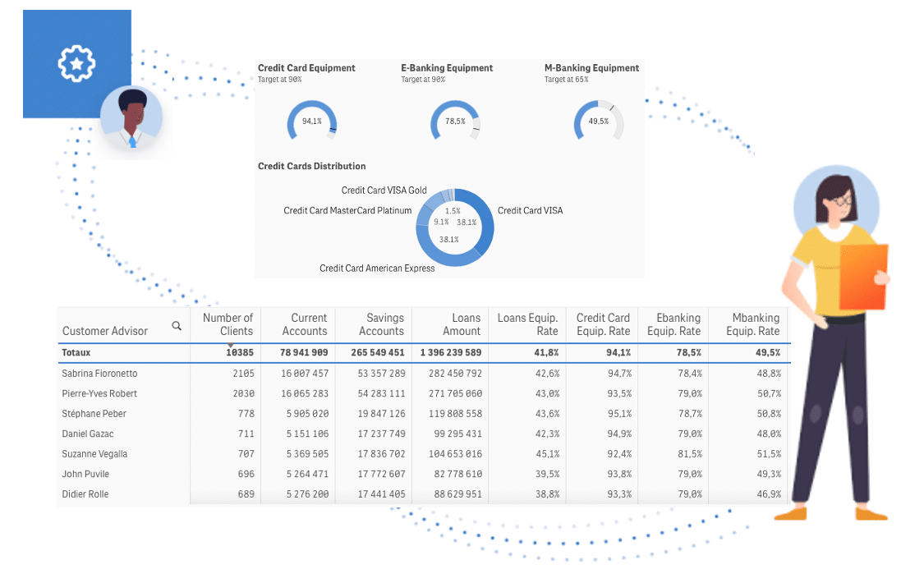Viewport: 924px width, 583px height.
Task: Click the Credit Cards Distribution donut chart
Action: click(455, 227)
